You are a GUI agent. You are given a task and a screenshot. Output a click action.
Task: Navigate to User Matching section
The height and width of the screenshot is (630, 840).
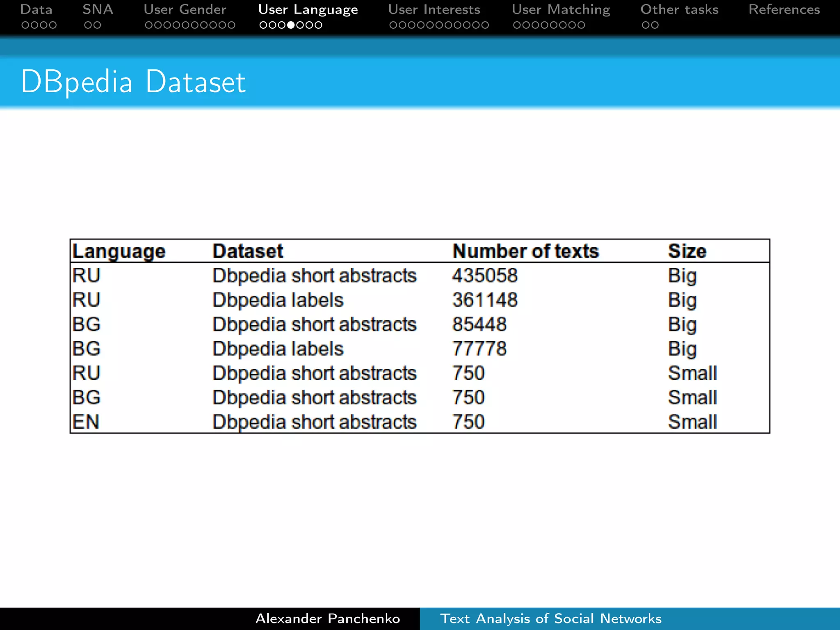pos(561,9)
